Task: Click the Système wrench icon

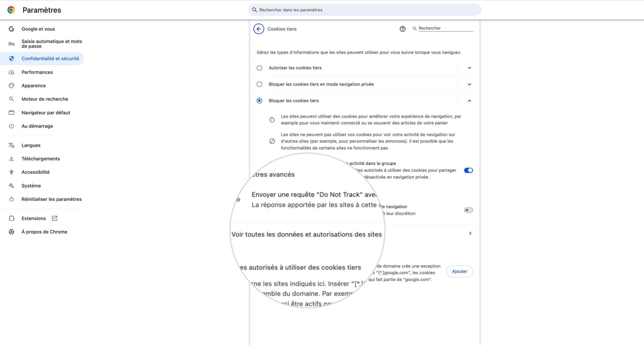Action: [x=11, y=186]
